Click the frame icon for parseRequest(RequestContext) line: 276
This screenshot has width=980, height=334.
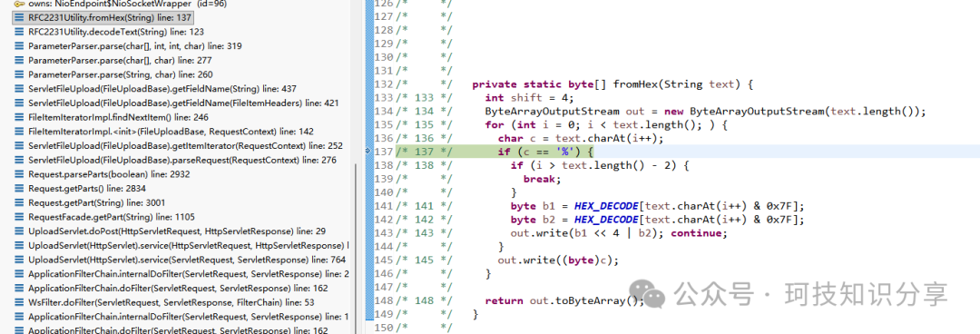click(x=19, y=160)
